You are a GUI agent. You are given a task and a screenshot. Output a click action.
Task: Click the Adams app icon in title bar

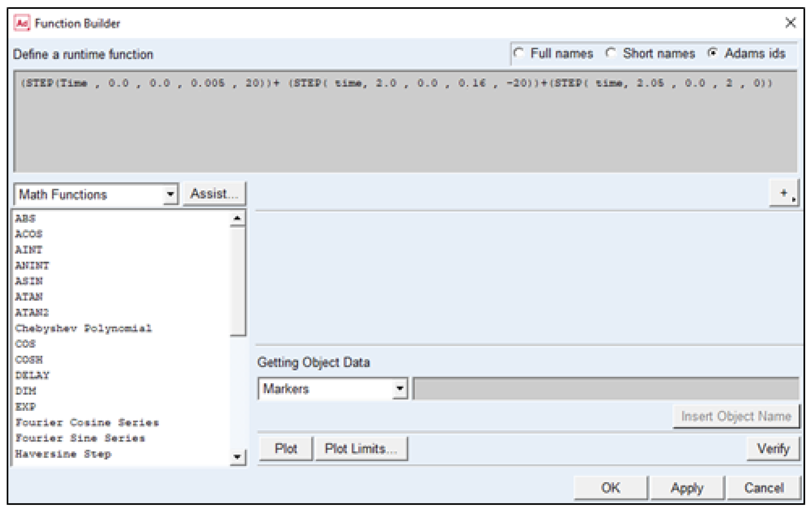(22, 23)
